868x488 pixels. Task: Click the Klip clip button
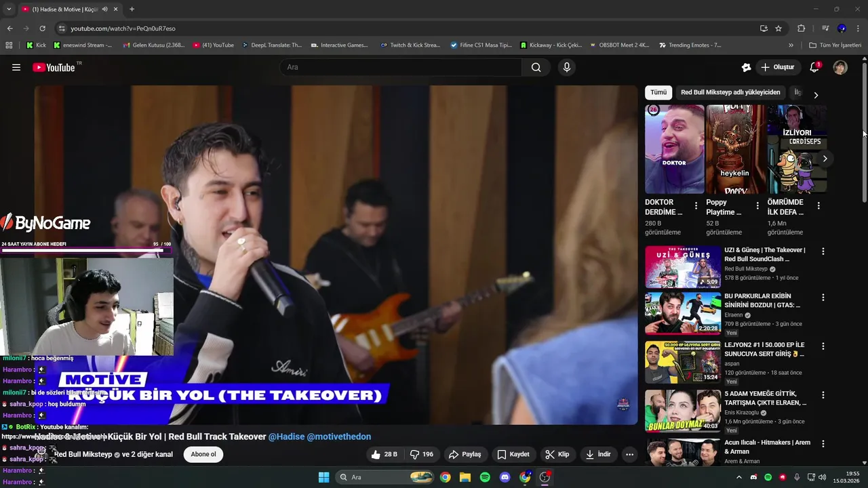[x=557, y=454]
